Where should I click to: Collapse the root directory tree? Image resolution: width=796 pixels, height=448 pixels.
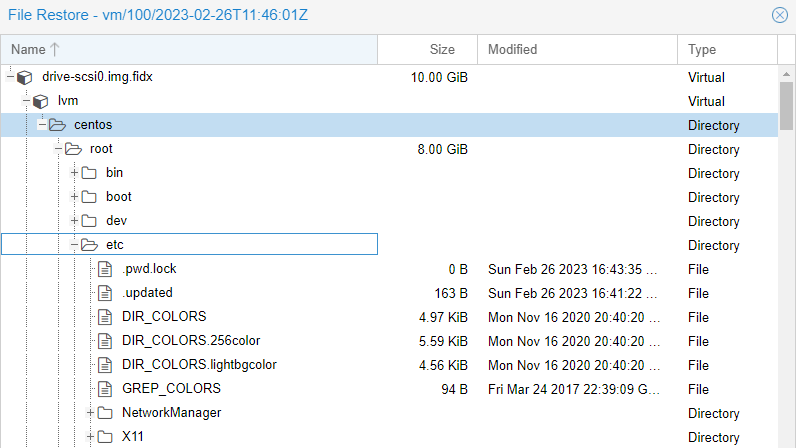click(58, 149)
